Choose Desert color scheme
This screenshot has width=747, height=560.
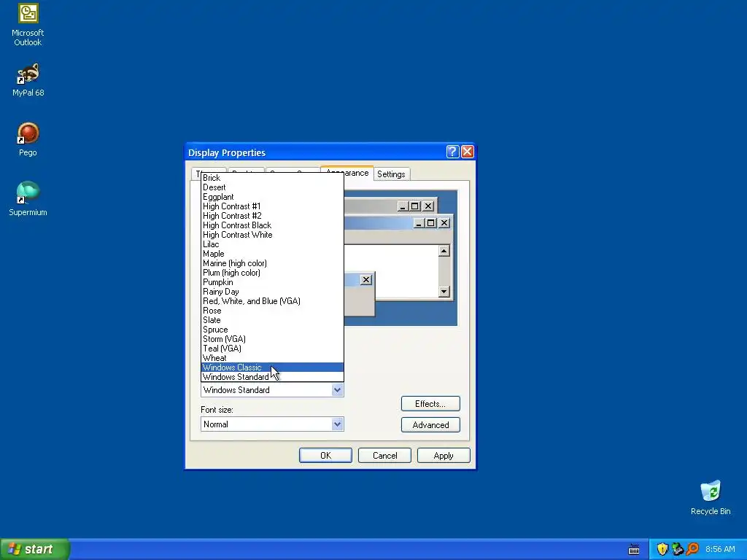click(x=272, y=187)
